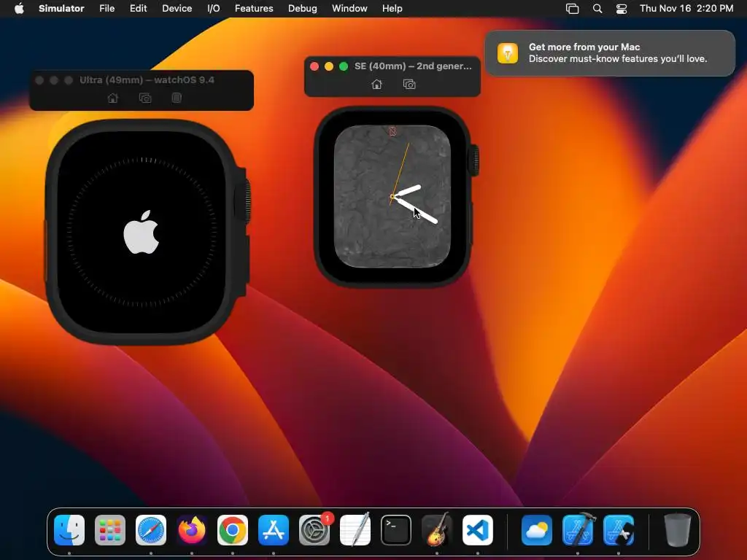Click the date and time in menu bar

pyautogui.click(x=686, y=8)
